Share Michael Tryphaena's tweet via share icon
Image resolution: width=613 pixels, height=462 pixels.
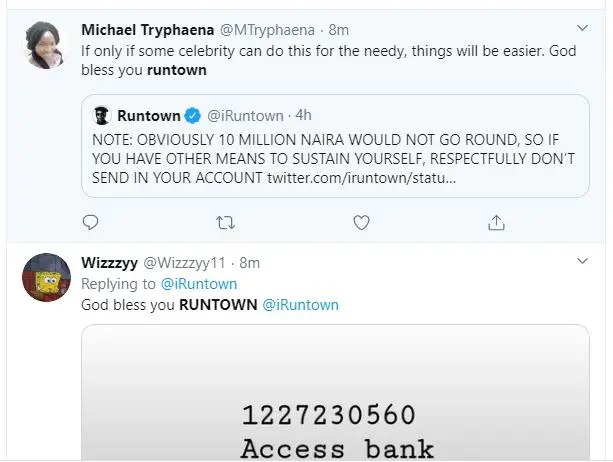[496, 222]
